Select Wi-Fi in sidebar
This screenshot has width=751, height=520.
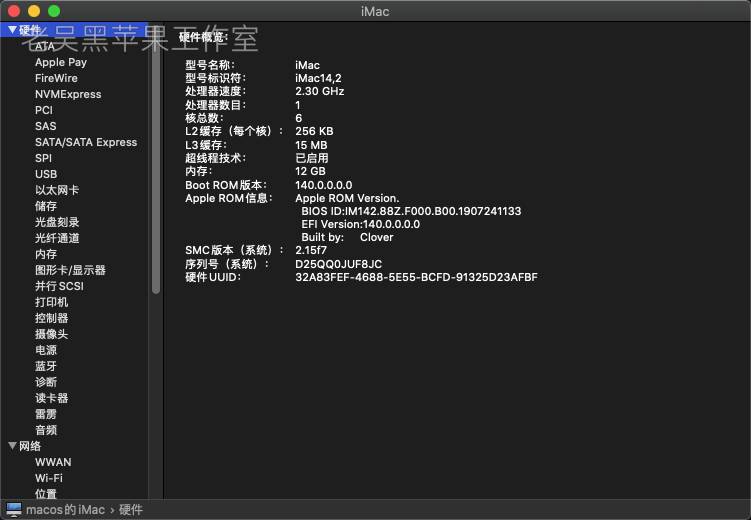point(49,478)
